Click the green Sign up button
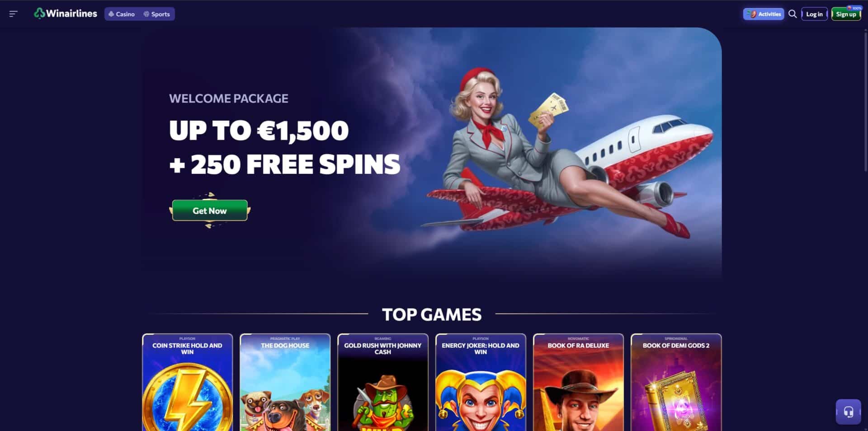Screen dimensions: 868x431 point(846,14)
